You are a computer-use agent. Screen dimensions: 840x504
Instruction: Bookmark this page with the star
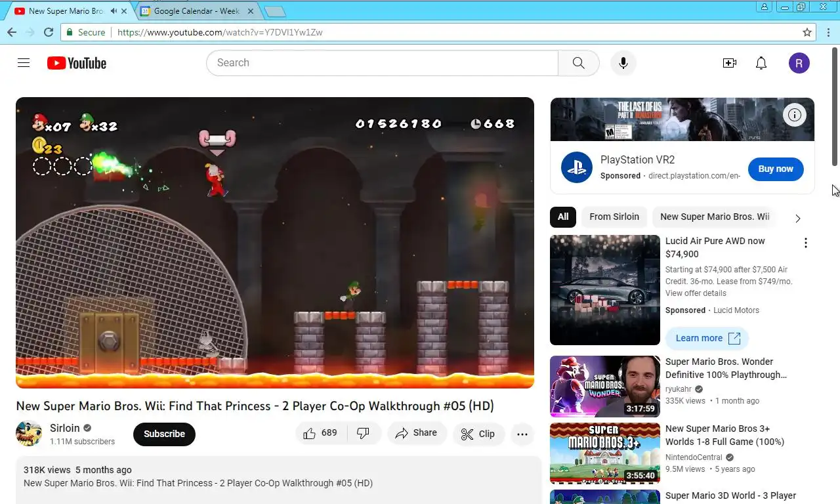(x=807, y=32)
